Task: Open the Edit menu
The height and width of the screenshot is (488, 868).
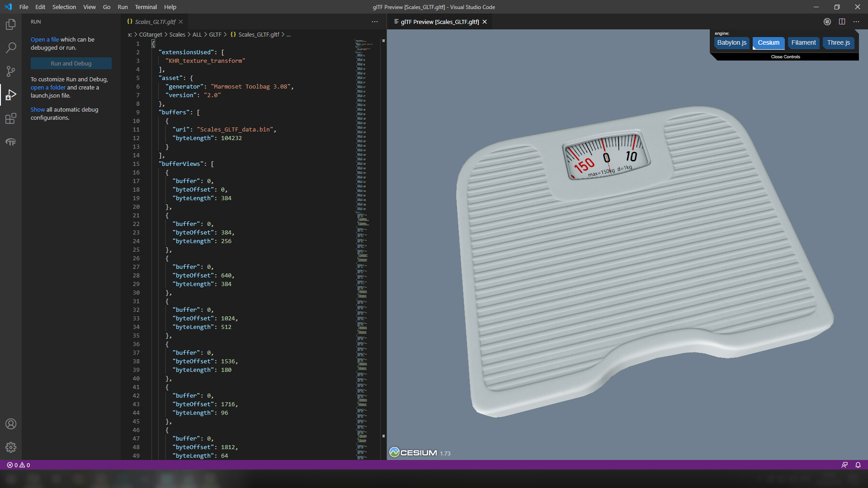Action: [41, 7]
